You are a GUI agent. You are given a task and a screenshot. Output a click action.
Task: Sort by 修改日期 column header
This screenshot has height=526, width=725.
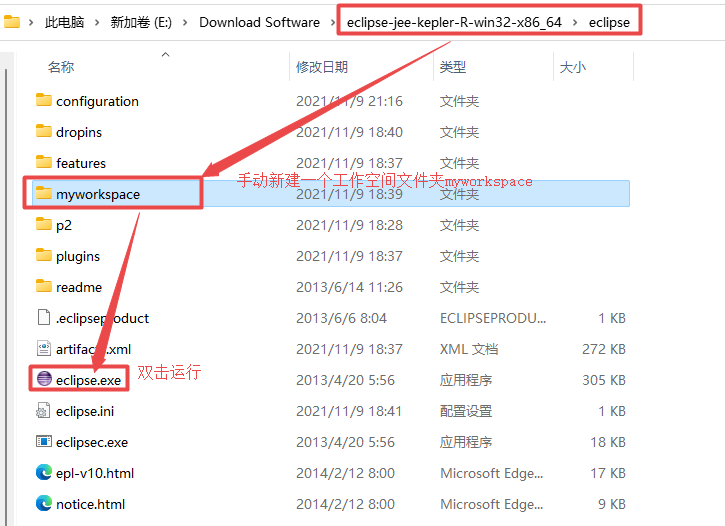(322, 67)
